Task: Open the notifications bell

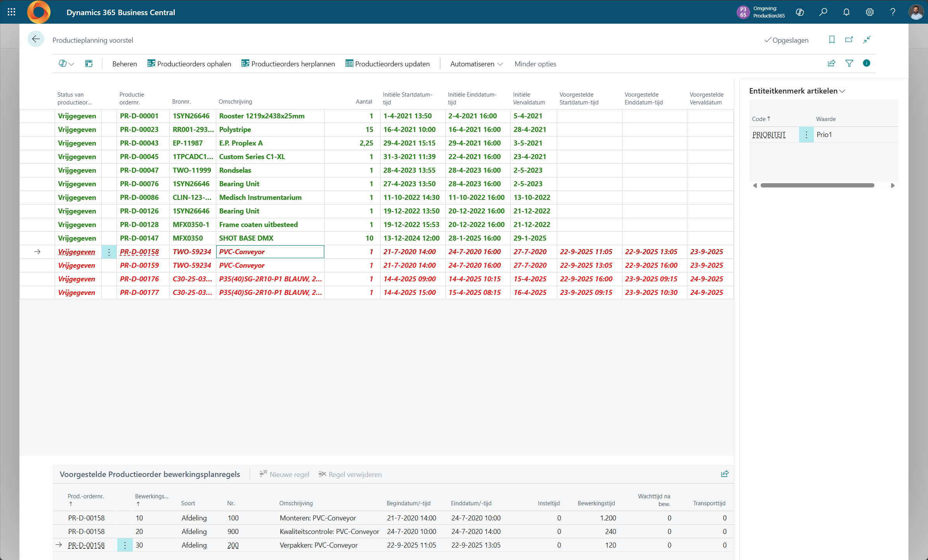Action: click(x=846, y=12)
